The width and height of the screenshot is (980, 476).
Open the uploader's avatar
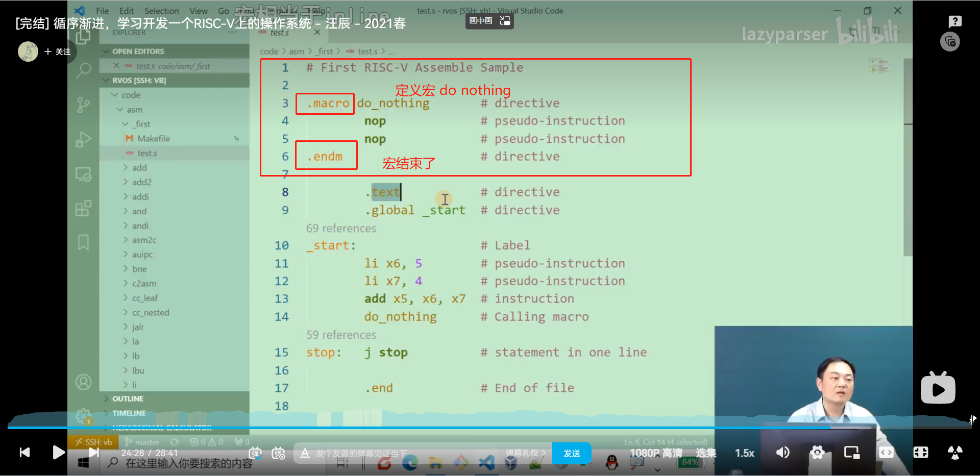[x=28, y=52]
